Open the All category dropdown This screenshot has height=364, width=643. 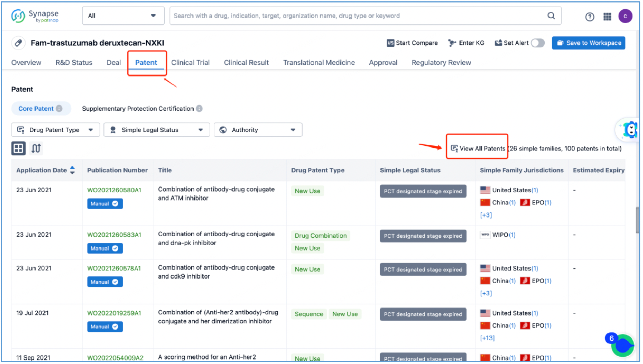(x=123, y=16)
